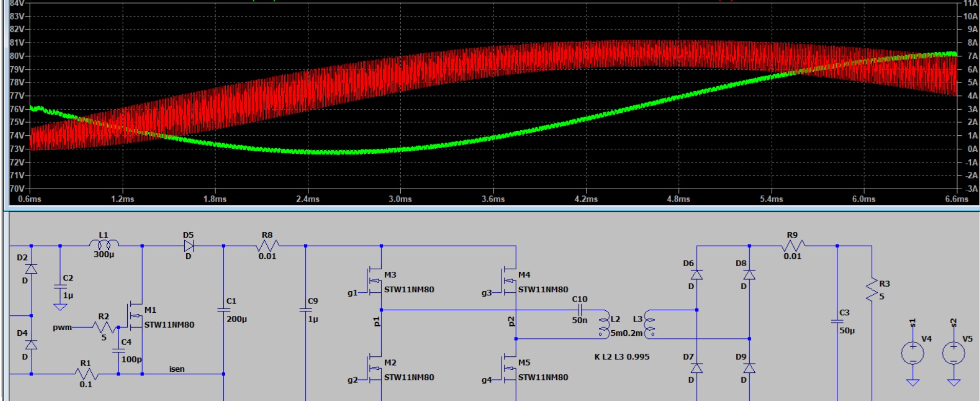The image size is (980, 401).
Task: Click the C10 50n capacitor
Action: [x=579, y=310]
